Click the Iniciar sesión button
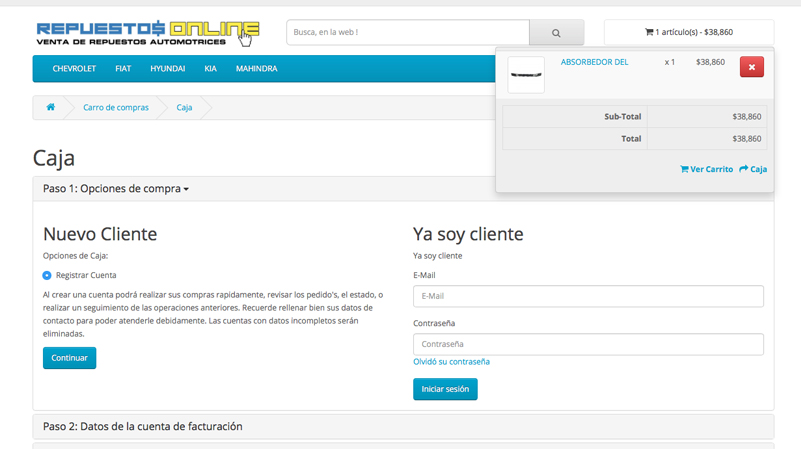The height and width of the screenshot is (449, 801). (x=445, y=389)
